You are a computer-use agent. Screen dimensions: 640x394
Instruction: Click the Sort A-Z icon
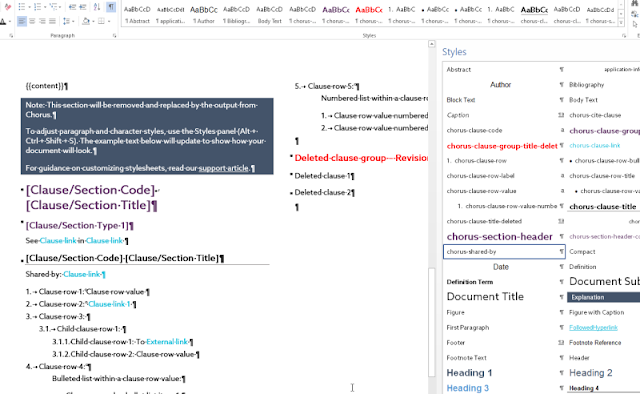pyautogui.click(x=97, y=7)
